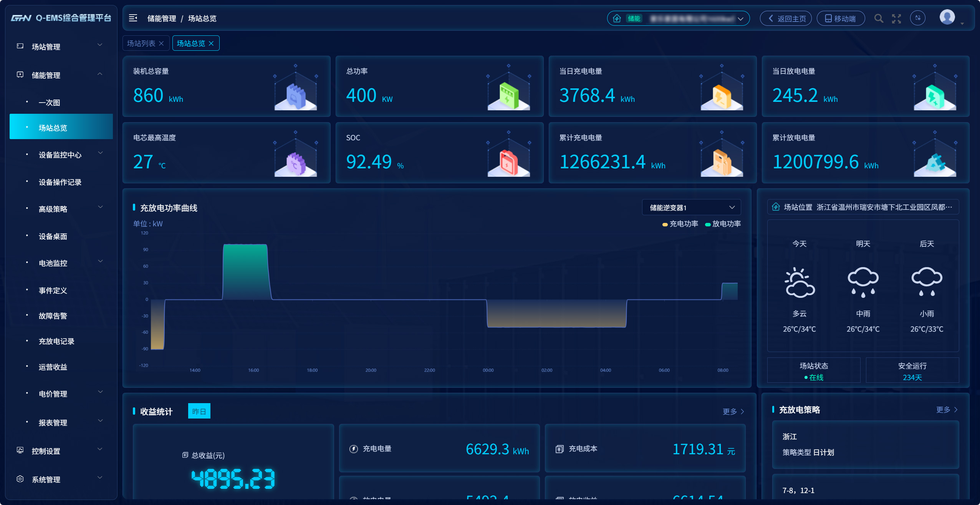Viewport: 980px width, 505px height.
Task: Click the 当日充电电量 card icon
Action: click(x=722, y=95)
